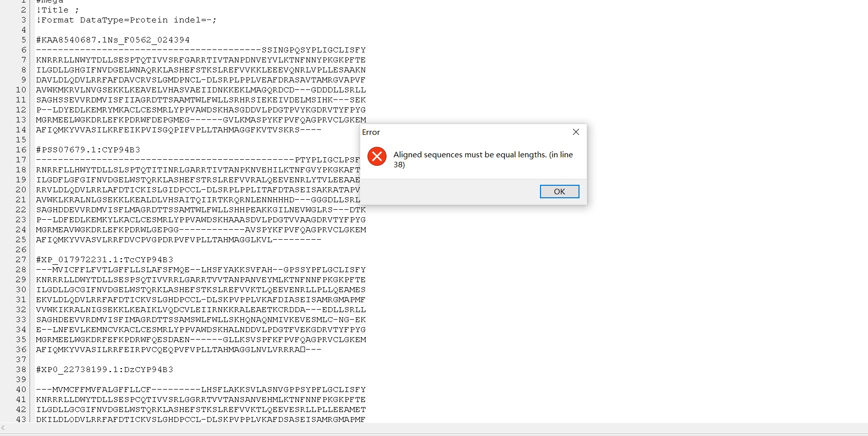Image resolution: width=868 pixels, height=436 pixels.
Task: Click the horizontal scrollbar left arrow
Action: [3, 428]
